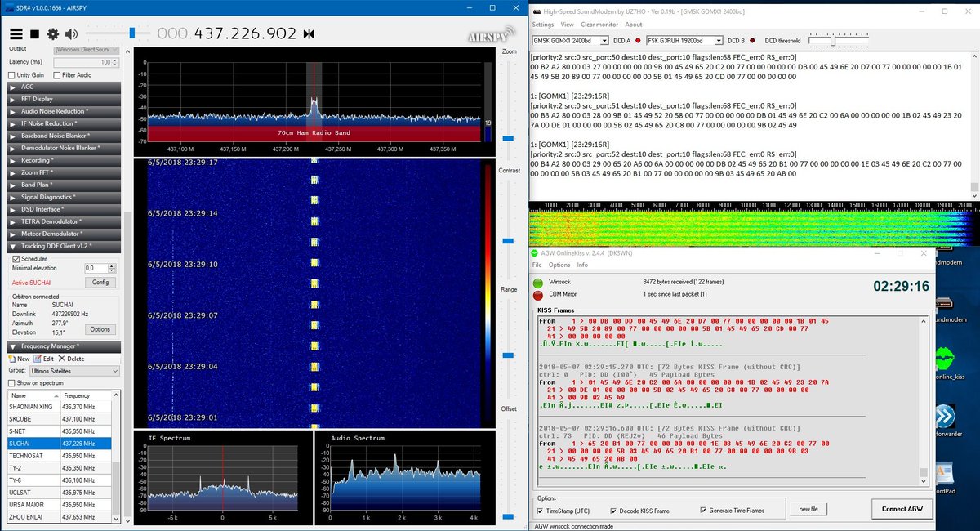This screenshot has height=531, width=980.
Task: Click the Edit icon in Frequency Manager
Action: click(44, 359)
